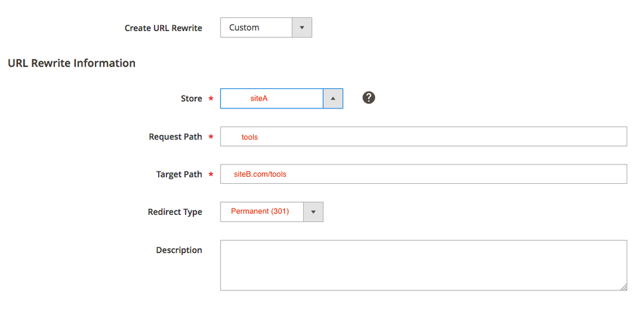
Task: Open the Permanent (301) redirect type select
Action: tap(262, 212)
